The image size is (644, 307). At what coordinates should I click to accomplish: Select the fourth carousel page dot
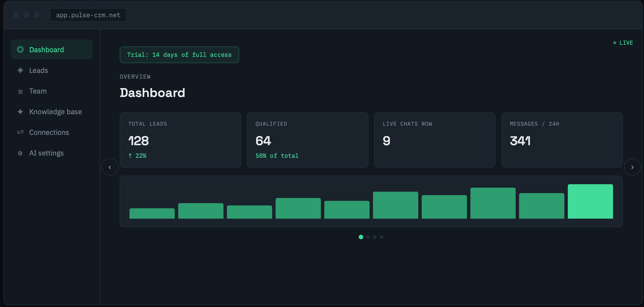pyautogui.click(x=382, y=237)
